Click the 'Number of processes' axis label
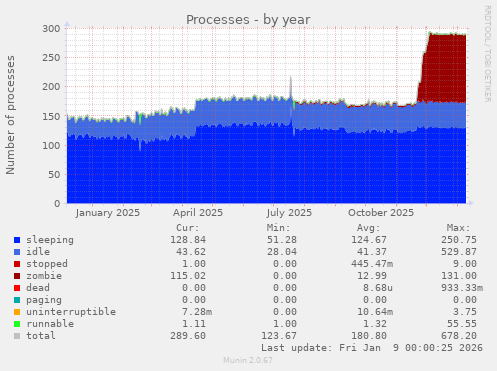 tap(10, 115)
